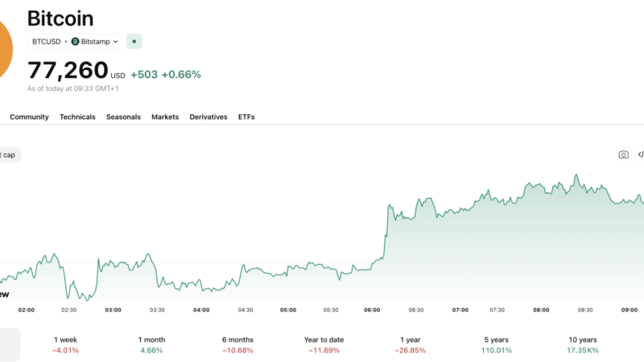Click the 06:30 time axis label
Viewport: 644px width, 362px height.
(x=416, y=310)
